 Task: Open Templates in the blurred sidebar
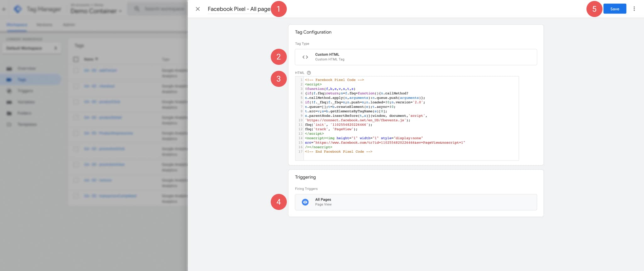tap(27, 125)
